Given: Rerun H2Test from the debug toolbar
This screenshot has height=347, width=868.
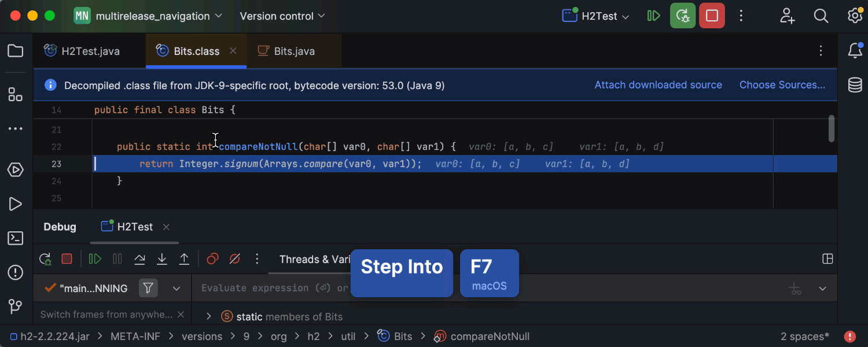Looking at the screenshot, I should tap(45, 259).
